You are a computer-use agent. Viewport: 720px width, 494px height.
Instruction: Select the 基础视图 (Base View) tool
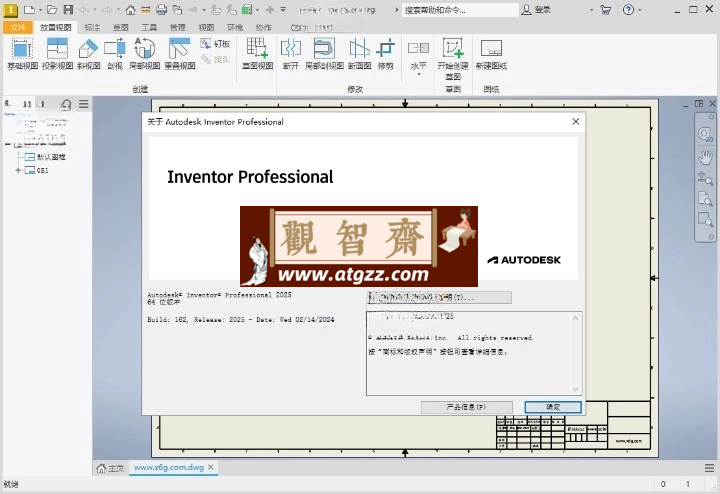[22, 54]
